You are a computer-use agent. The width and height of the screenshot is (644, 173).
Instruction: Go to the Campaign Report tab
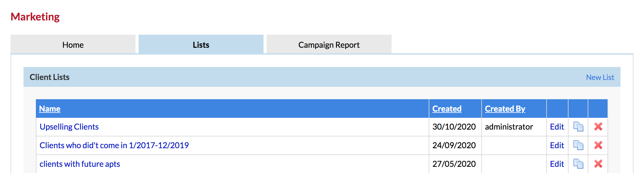coord(329,45)
